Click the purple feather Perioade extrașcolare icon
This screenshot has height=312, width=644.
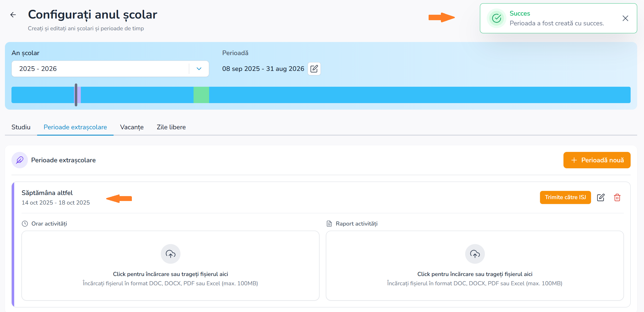(20, 160)
